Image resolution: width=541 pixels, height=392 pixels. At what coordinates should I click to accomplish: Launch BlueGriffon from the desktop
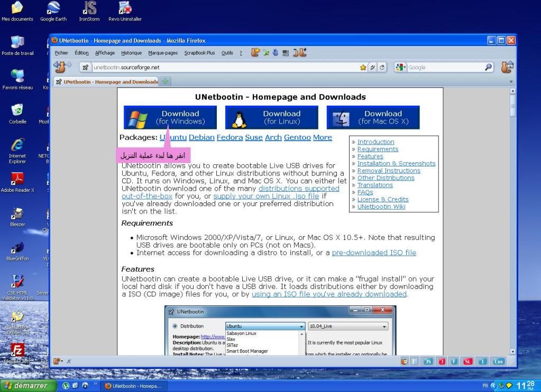pos(17,250)
